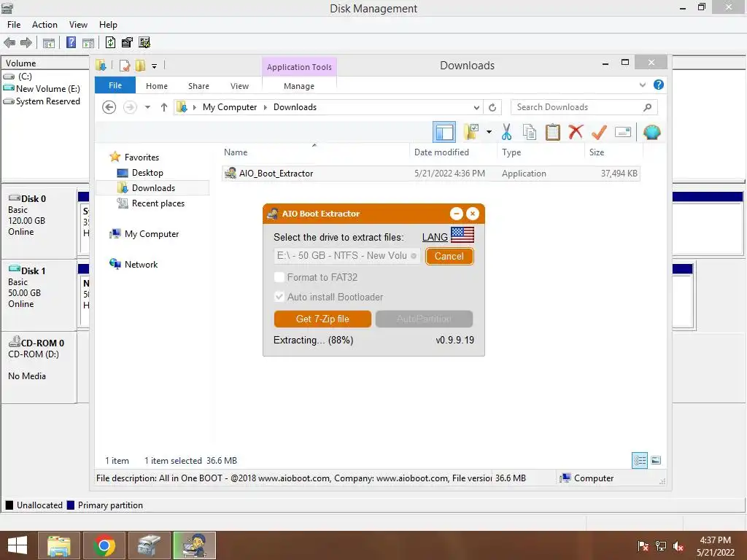Viewport: 747px width, 560px height.
Task: Open address bar history dropdown
Action: [x=476, y=108]
